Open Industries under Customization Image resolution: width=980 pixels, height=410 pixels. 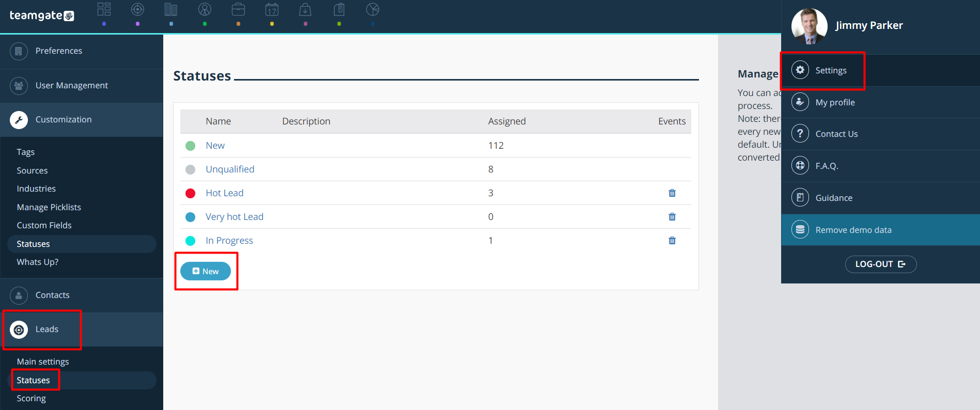[x=36, y=188]
